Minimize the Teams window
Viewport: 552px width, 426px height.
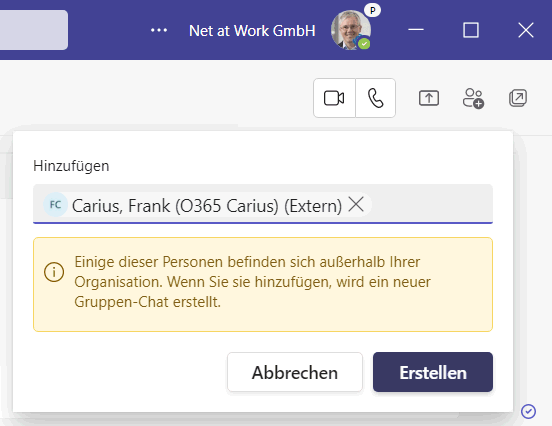tap(416, 30)
